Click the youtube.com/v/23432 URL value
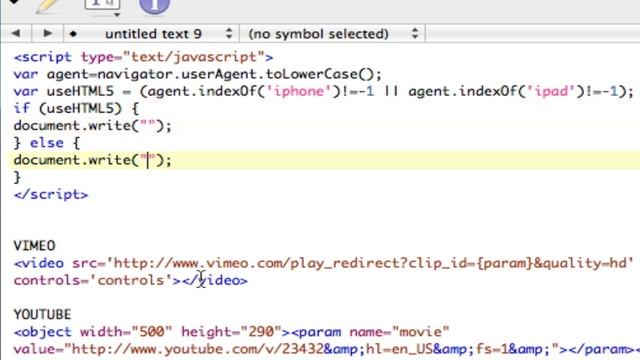This screenshot has height=360, width=640. [x=197, y=349]
